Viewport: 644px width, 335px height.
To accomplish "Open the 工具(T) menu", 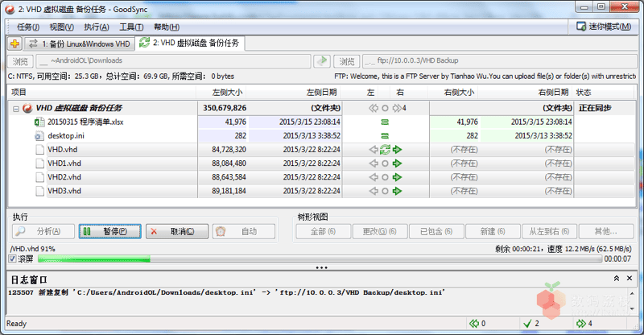I will click(x=131, y=27).
